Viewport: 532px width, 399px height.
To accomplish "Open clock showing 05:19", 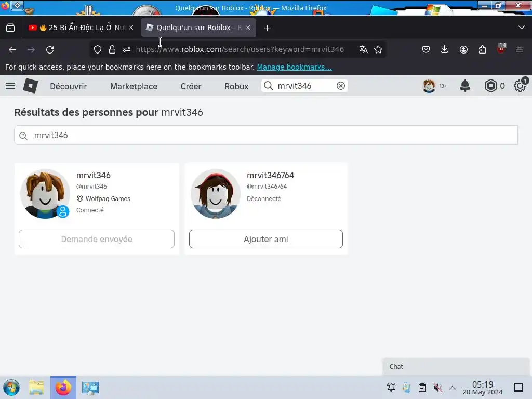I will coord(483,388).
